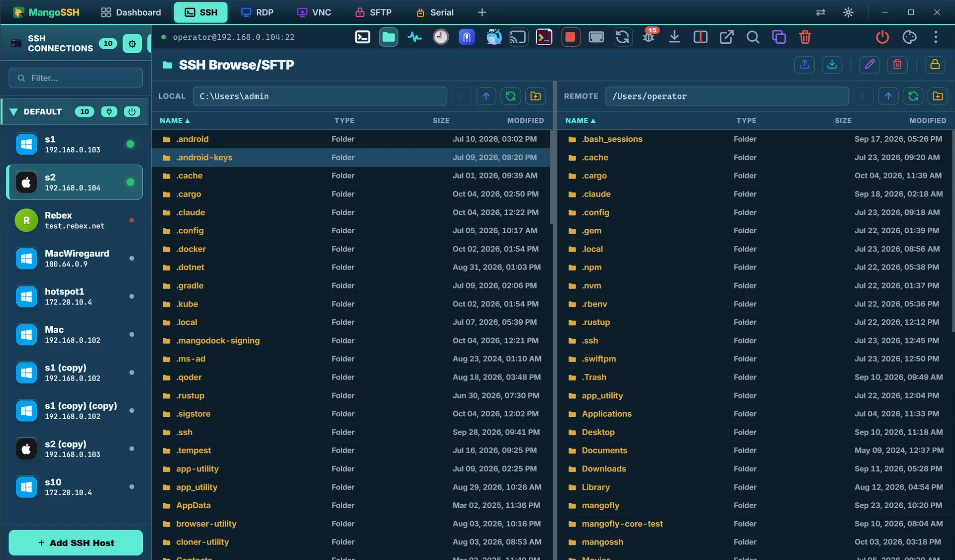Click the magnifier search icon in toolbar
This screenshot has height=560, width=955.
click(x=753, y=37)
